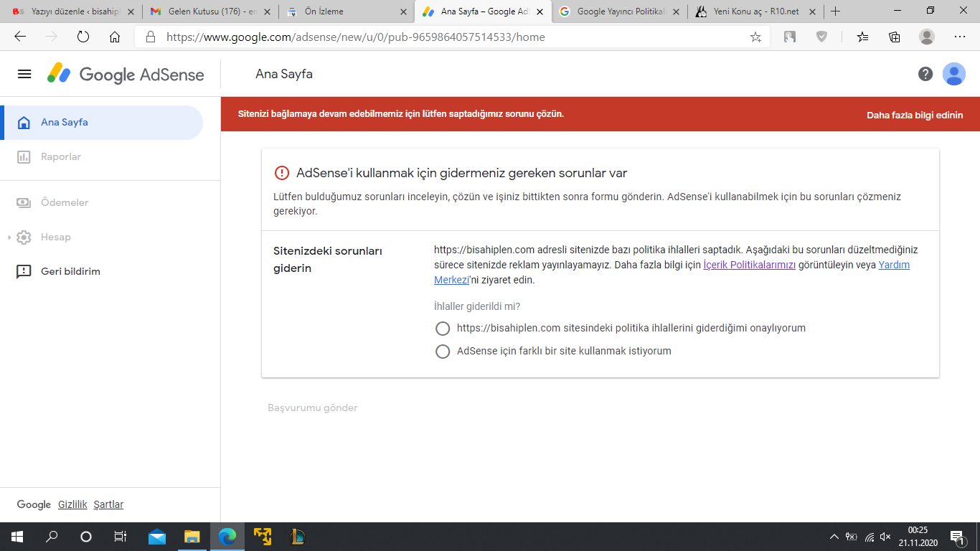The width and height of the screenshot is (980, 551).
Task: Click the Raporlar chart icon
Action: (24, 157)
